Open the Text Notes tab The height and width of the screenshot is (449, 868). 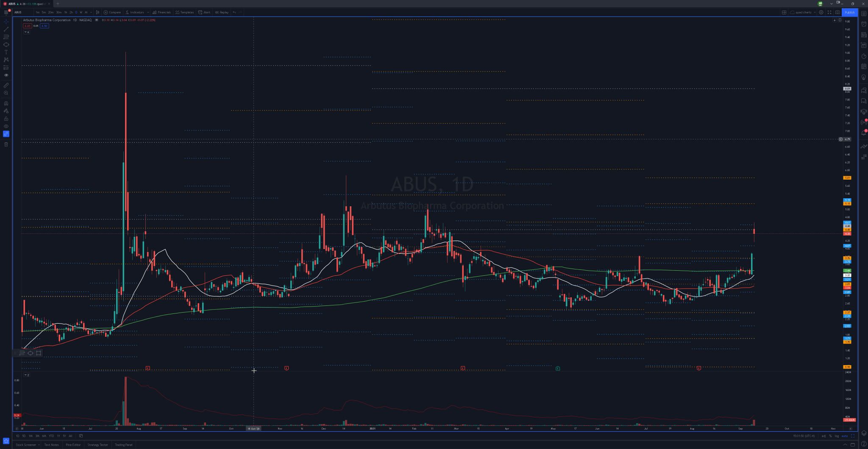[52, 445]
